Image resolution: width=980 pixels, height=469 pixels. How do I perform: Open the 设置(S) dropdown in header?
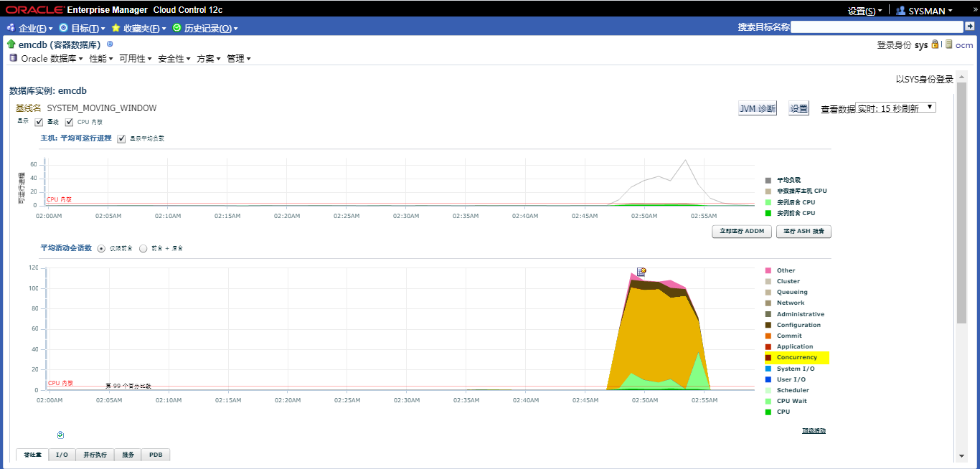pyautogui.click(x=864, y=11)
